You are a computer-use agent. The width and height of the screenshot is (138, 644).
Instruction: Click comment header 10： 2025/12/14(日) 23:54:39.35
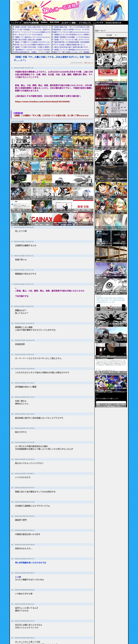[23, 323]
